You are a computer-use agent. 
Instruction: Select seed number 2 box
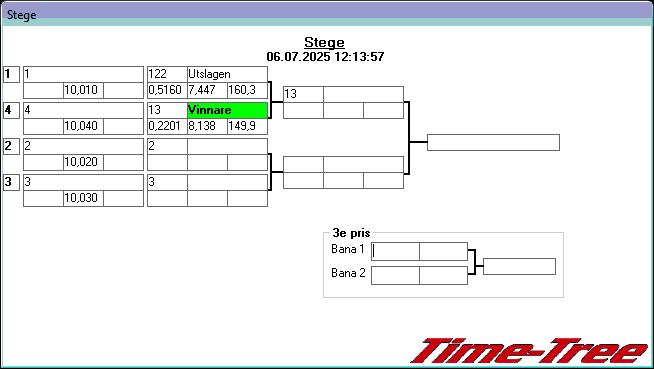[11, 146]
